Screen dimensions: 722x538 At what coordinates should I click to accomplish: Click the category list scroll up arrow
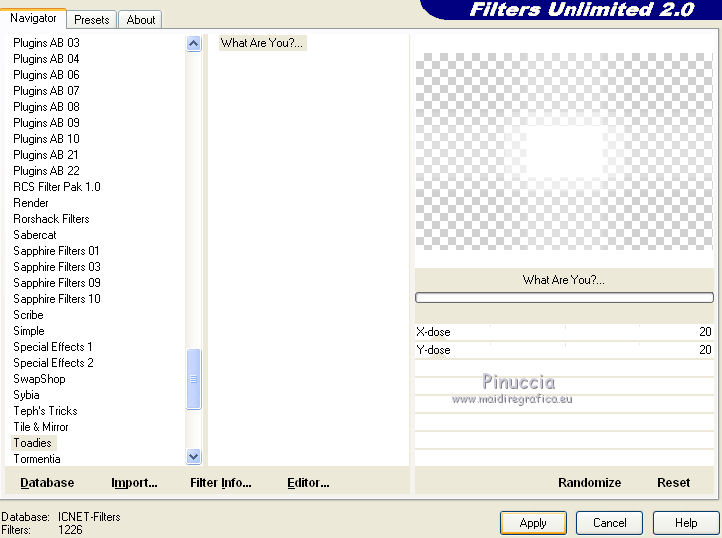click(194, 44)
